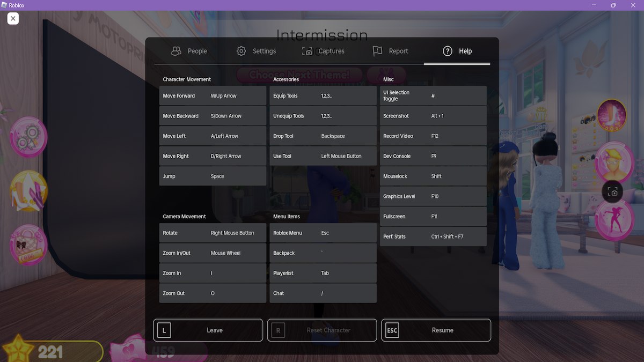Click the Report flag icon
644x362 pixels.
click(x=377, y=50)
